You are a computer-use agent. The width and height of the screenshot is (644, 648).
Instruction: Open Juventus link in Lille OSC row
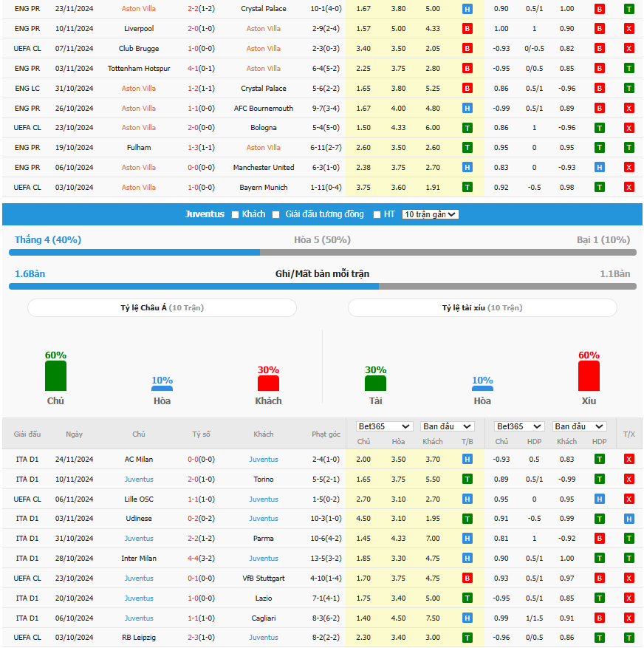(263, 499)
